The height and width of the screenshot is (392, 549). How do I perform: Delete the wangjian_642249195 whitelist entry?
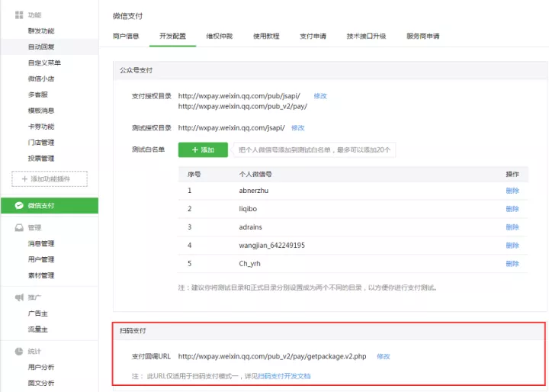click(512, 246)
